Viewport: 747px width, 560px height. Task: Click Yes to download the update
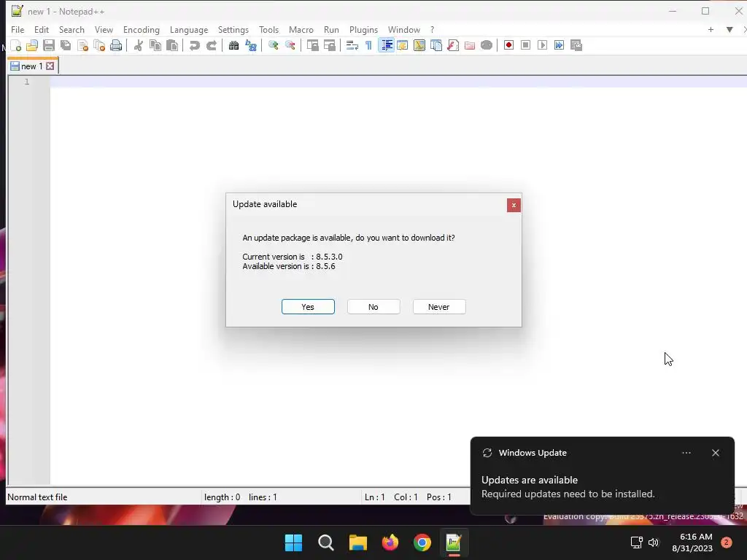tap(308, 307)
